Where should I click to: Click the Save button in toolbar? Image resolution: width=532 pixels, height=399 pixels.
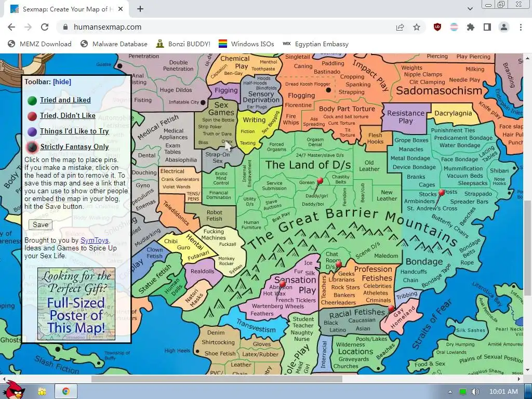[41, 224]
